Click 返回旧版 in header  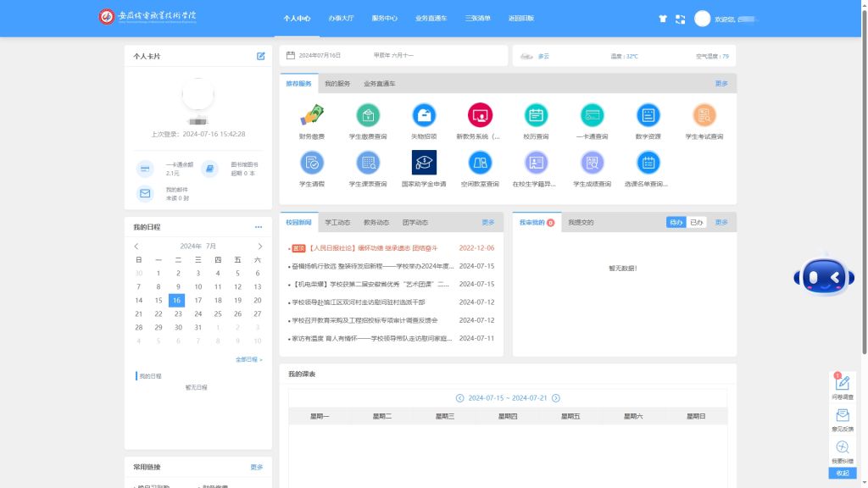[521, 19]
